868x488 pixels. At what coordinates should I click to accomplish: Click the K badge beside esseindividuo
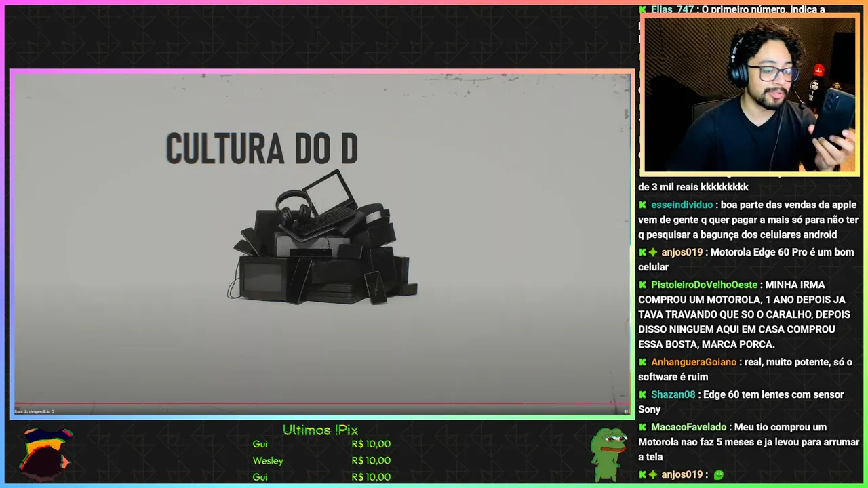coord(642,205)
